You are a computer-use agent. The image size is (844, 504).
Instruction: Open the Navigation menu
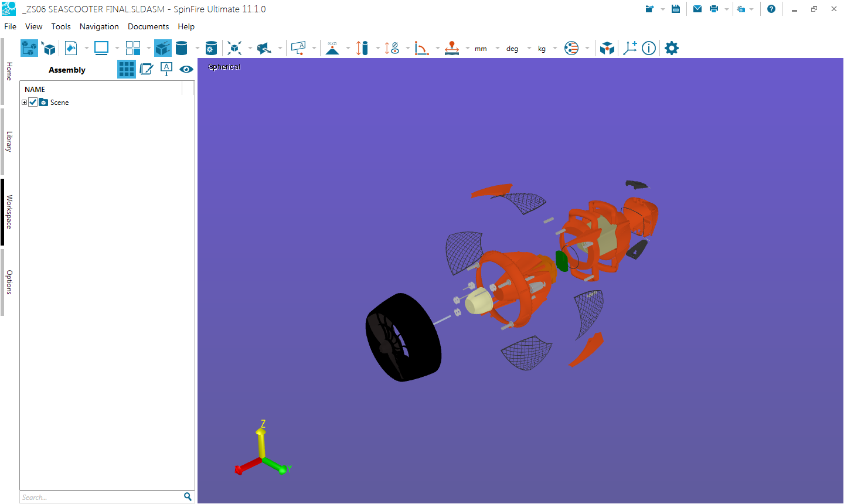click(99, 26)
